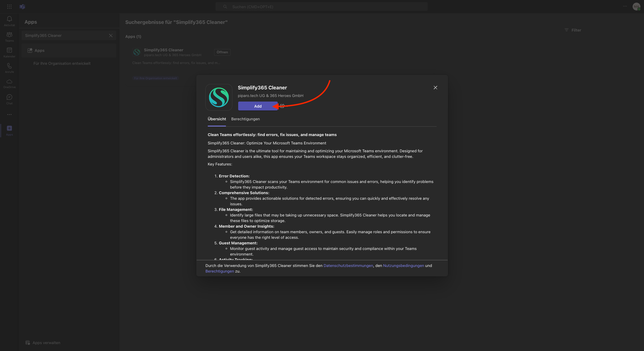Open the Berechtigungen link in footer
This screenshot has height=351, width=644.
(219, 271)
